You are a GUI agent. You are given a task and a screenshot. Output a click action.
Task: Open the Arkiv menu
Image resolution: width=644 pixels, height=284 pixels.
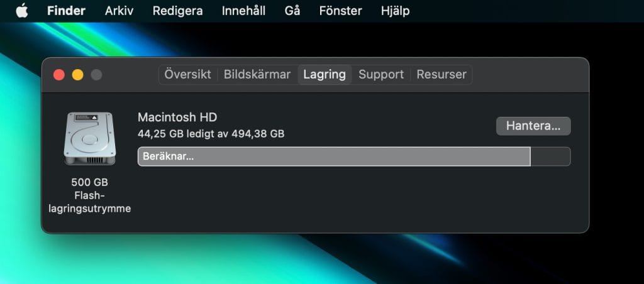[x=119, y=11]
